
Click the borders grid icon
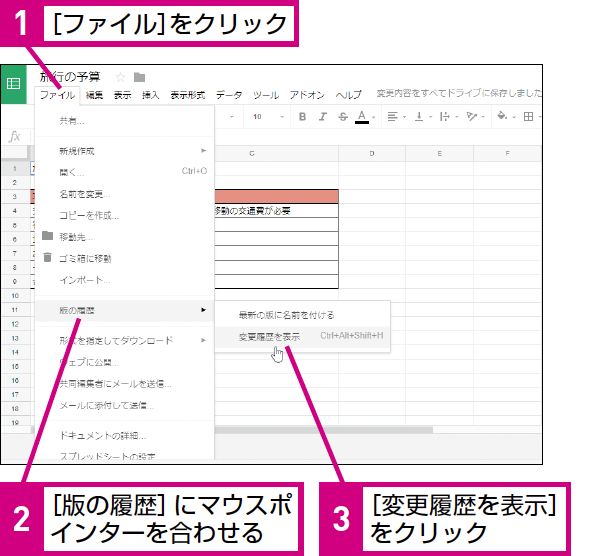(x=528, y=117)
